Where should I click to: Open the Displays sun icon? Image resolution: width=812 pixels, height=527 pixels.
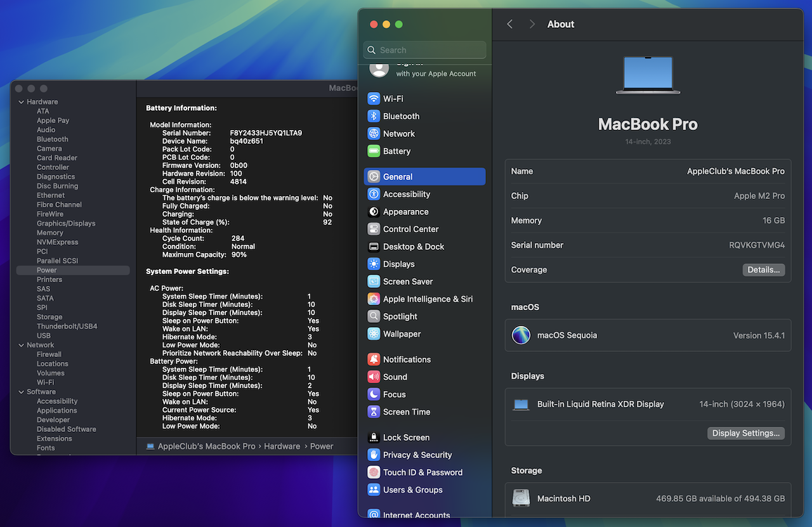coord(374,264)
